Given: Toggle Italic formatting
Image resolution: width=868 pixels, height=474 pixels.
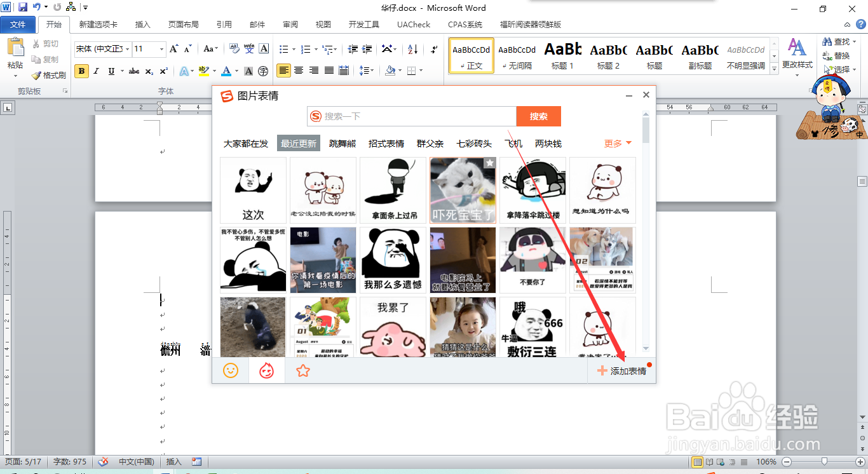Looking at the screenshot, I should [97, 71].
